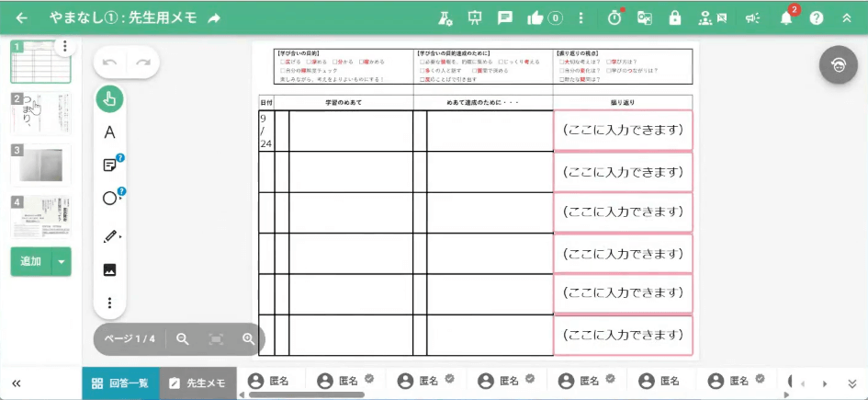
Task: Open the top bar three-dot menu
Action: [581, 18]
